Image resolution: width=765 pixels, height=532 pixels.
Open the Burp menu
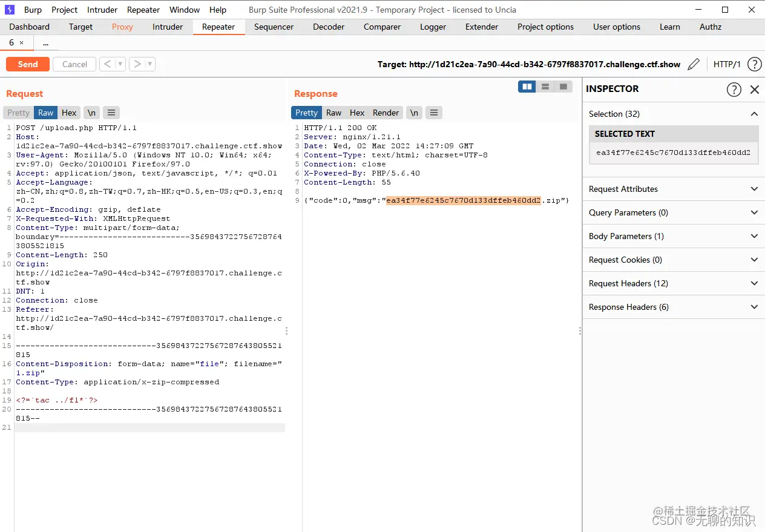pos(33,10)
